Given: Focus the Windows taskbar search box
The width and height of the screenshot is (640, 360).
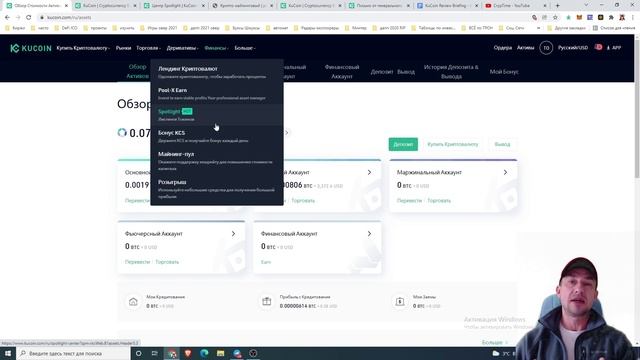Looking at the screenshot, I should click(73, 353).
